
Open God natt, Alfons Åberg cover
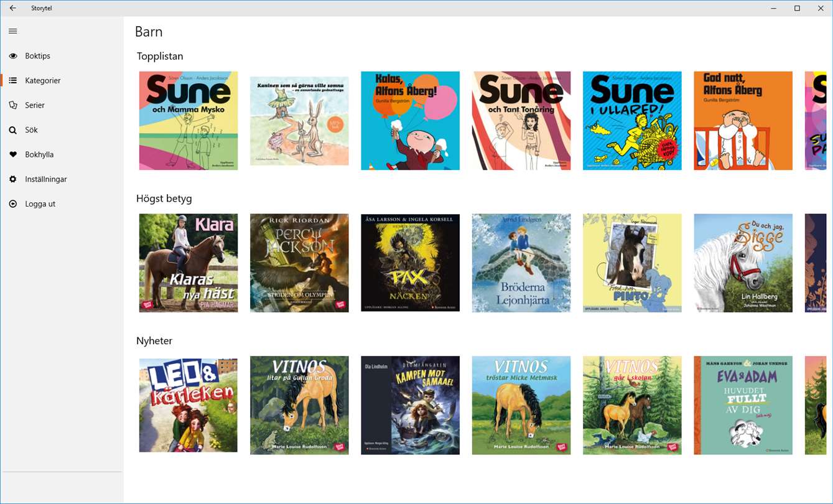click(743, 121)
